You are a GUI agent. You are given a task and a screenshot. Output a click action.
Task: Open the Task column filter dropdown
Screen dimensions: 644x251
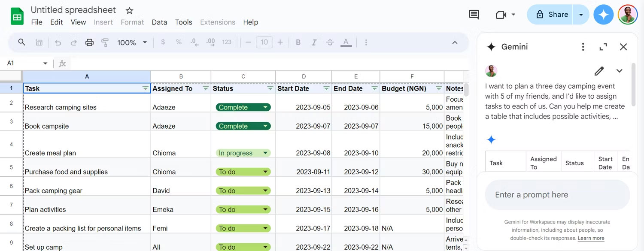click(145, 88)
